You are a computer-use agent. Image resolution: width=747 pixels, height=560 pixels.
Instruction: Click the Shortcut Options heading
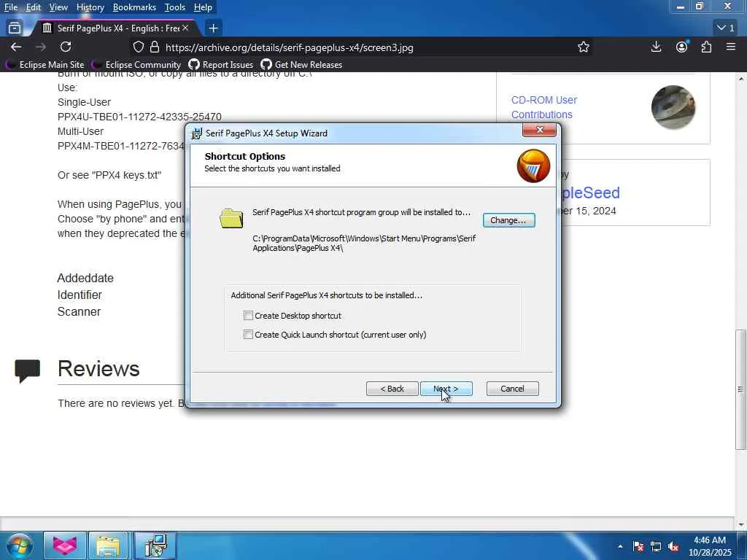[245, 156]
